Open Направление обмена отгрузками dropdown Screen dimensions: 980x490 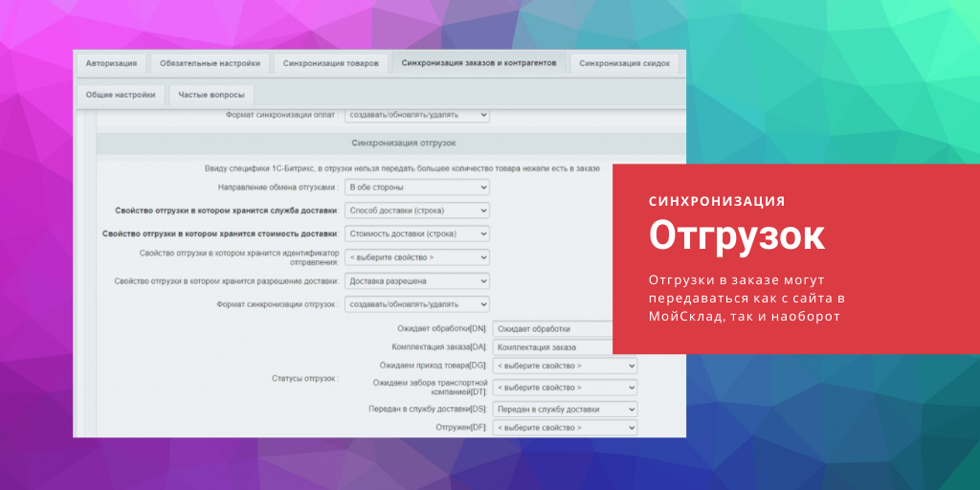(416, 188)
